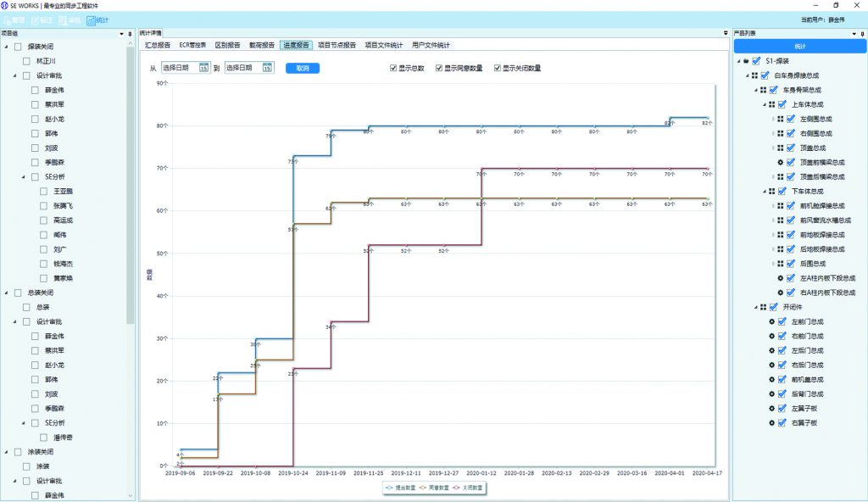The height and width of the screenshot is (502, 868).
Task: Disable the 显示关闭数量 checkbox
Action: pos(497,68)
